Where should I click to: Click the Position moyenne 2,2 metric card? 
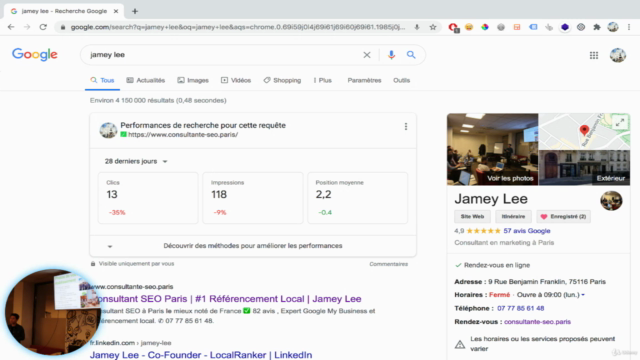point(357,198)
